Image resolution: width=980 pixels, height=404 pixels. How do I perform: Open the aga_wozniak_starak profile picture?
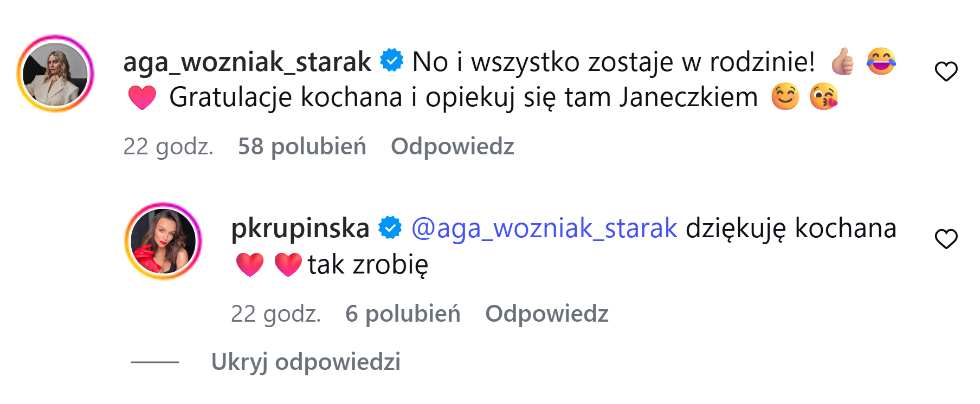pos(55,74)
